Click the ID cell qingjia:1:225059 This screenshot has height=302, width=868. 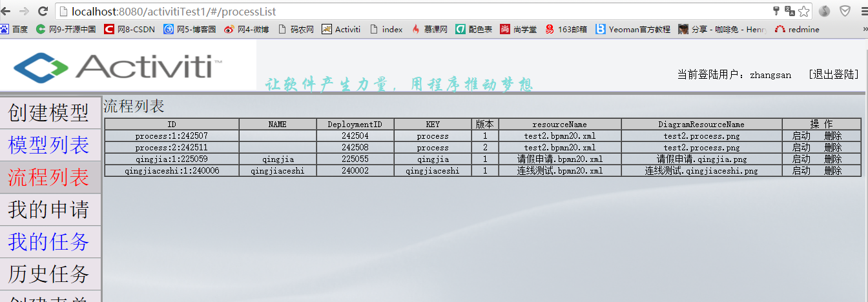172,159
